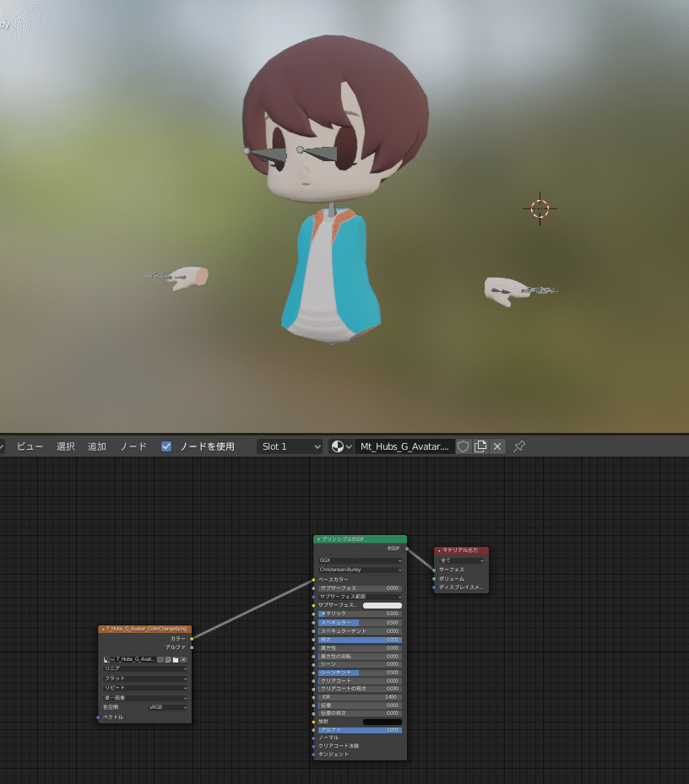Adjust the 異方性の回転 slider
Screen dimensions: 689x784
361,656
